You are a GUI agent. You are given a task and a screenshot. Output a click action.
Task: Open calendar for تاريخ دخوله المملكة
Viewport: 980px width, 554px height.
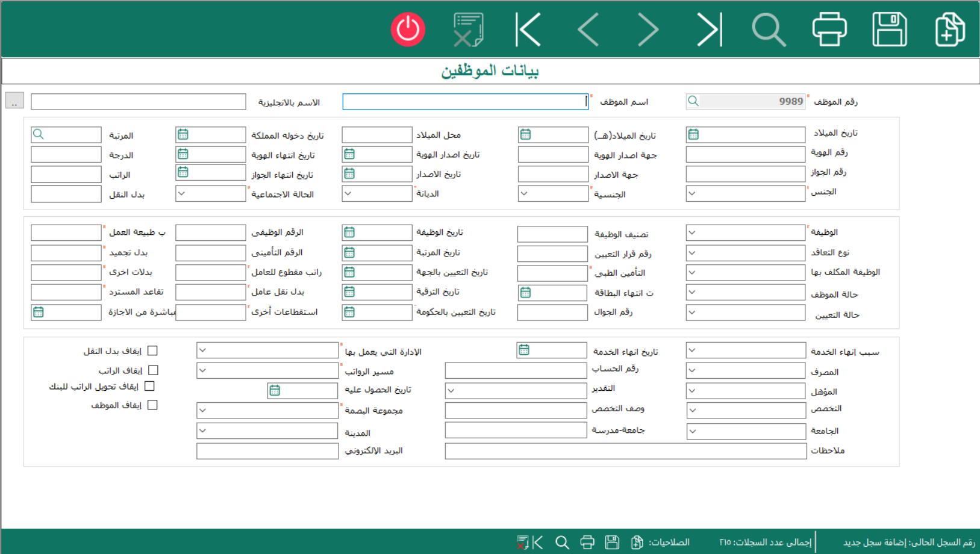(183, 134)
